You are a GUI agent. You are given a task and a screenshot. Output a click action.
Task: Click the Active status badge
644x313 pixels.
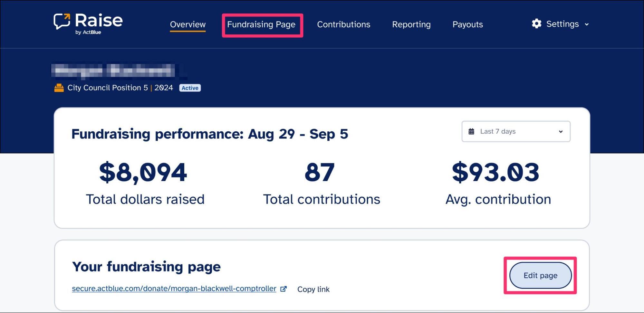coord(190,88)
